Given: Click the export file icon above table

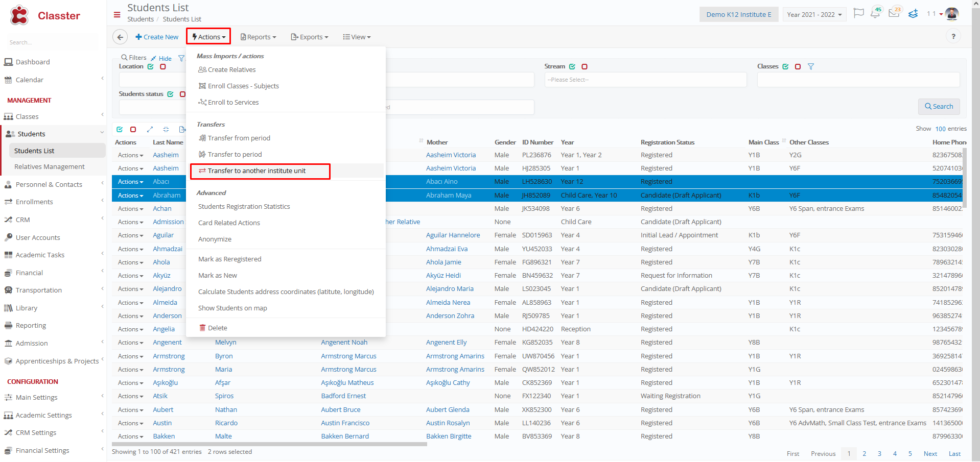Looking at the screenshot, I should tap(182, 130).
